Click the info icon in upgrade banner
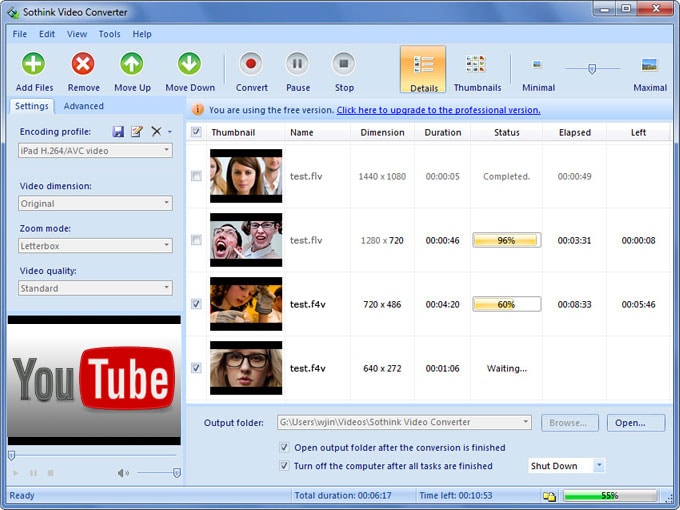680x510 pixels. click(x=198, y=109)
